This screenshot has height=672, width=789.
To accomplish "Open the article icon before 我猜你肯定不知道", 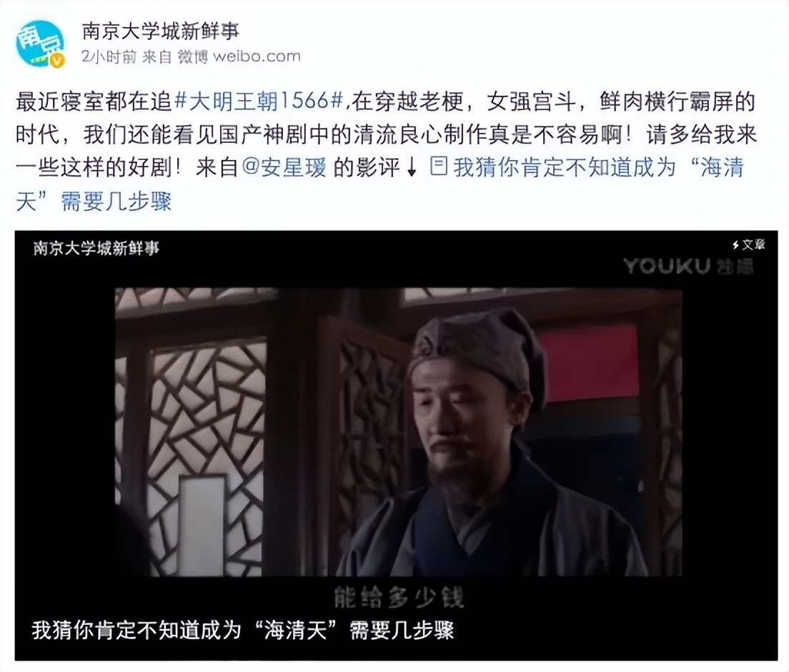I will click(x=439, y=166).
